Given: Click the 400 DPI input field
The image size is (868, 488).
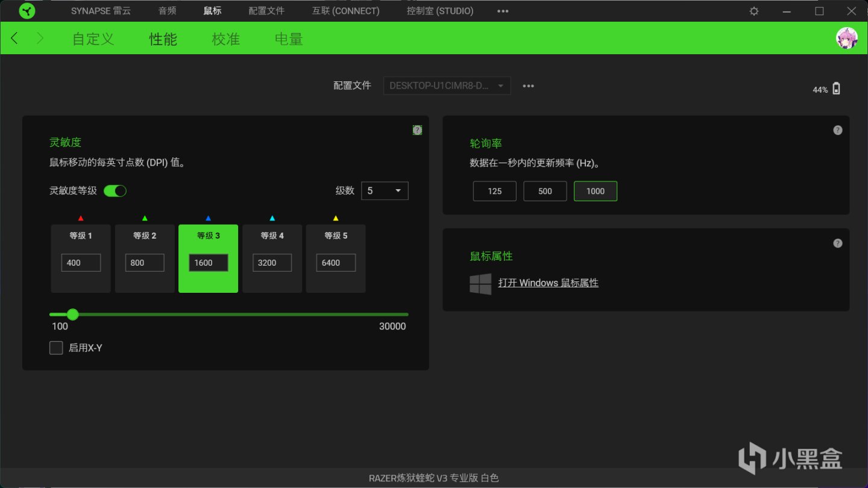Looking at the screenshot, I should click(81, 263).
